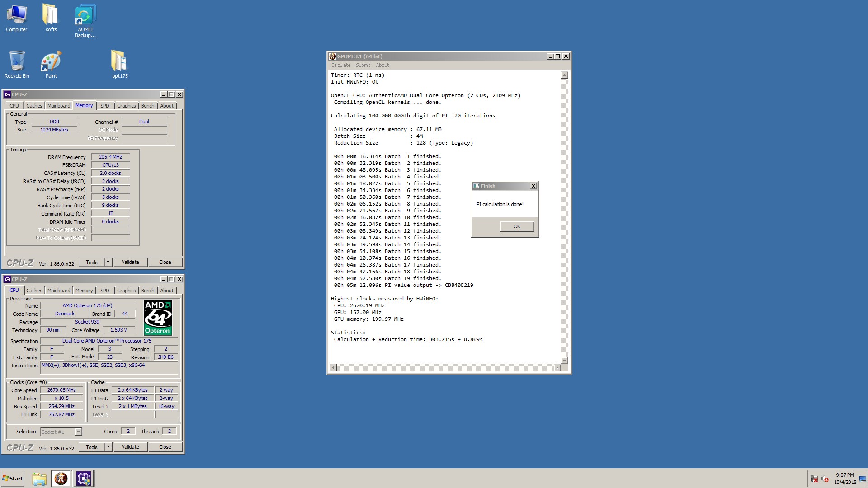Expand Tools dropdown arrow in bottom CPU-Z
868x488 pixels.
coord(108,447)
